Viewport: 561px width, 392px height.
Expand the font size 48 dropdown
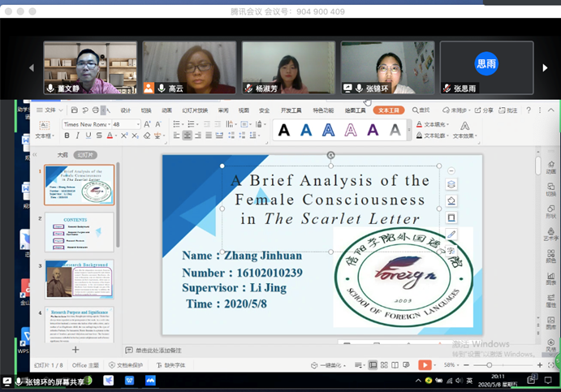(137, 124)
